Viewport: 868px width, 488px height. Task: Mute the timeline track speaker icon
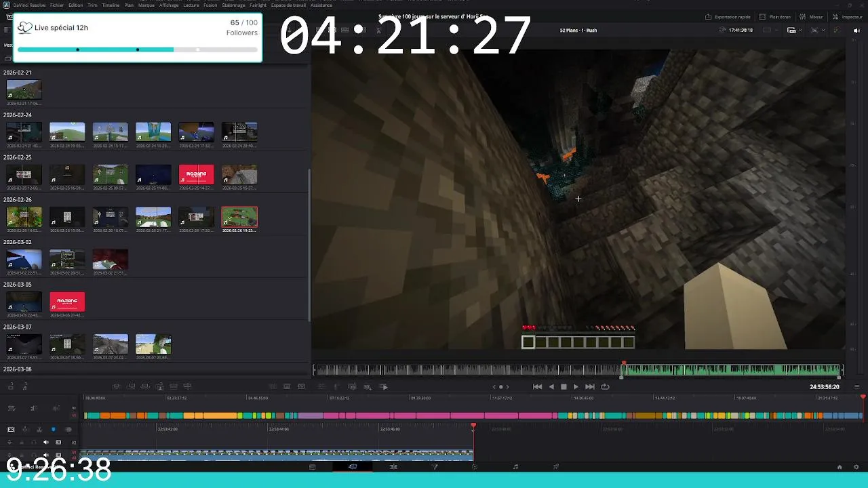(x=46, y=442)
